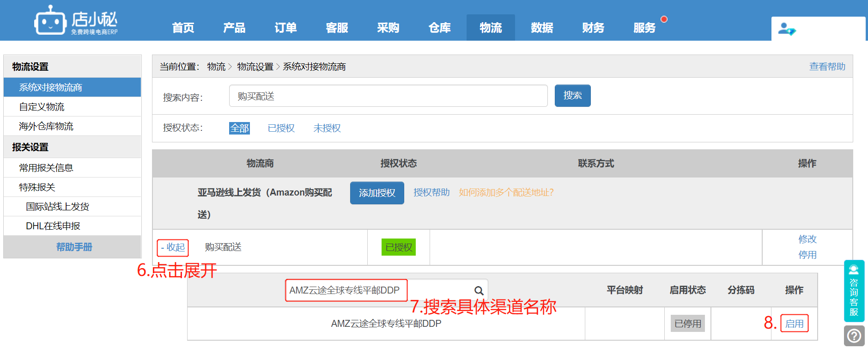Click the 平台映射 column header

point(625,290)
